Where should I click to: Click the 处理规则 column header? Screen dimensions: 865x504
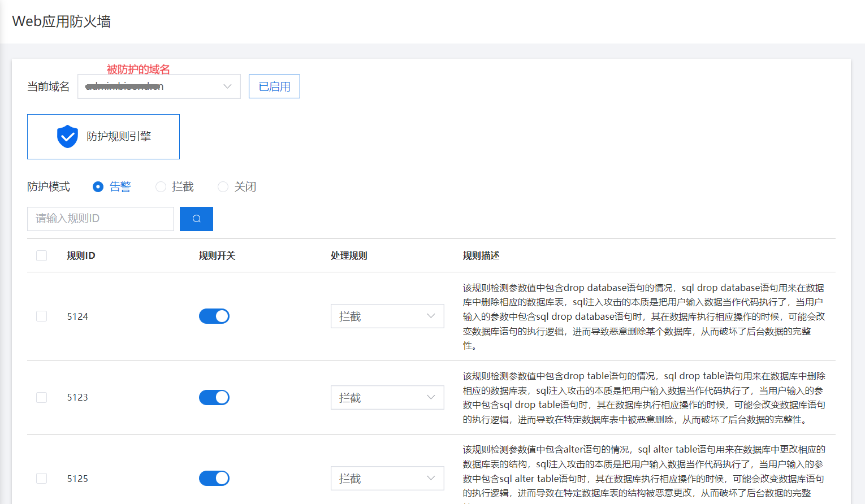tap(349, 255)
